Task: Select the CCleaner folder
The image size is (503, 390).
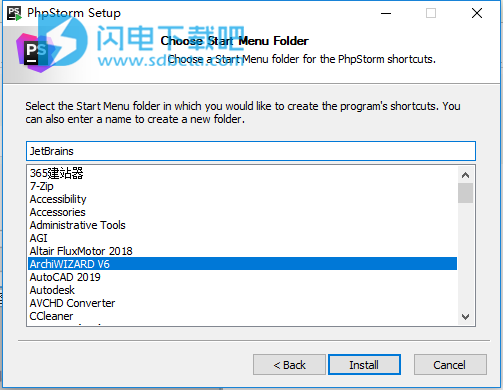Action: point(242,316)
